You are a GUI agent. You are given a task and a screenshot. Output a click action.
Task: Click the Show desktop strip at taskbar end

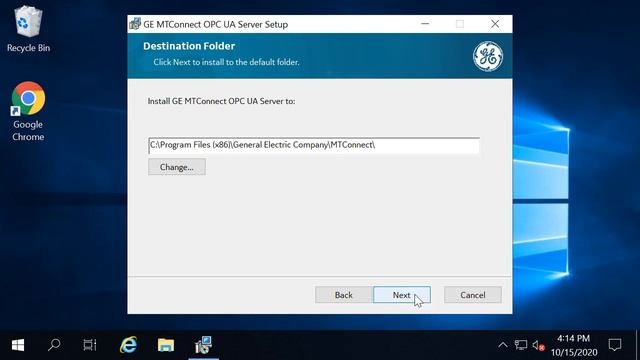point(638,345)
